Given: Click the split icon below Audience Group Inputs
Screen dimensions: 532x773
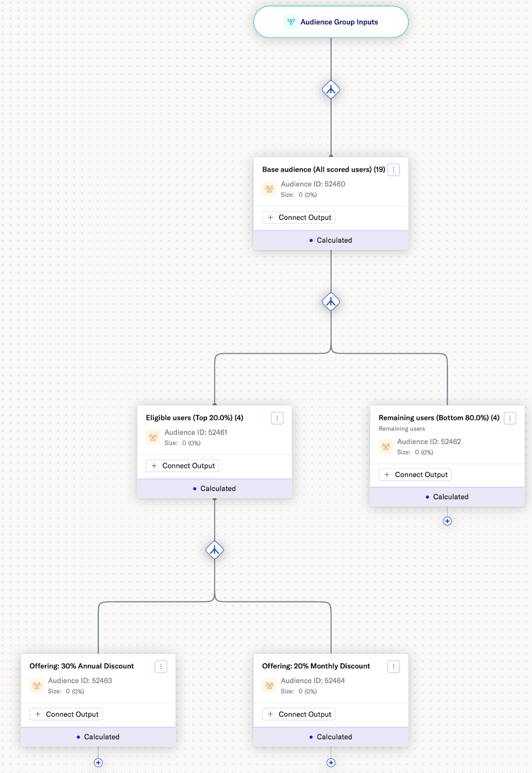Looking at the screenshot, I should [331, 90].
